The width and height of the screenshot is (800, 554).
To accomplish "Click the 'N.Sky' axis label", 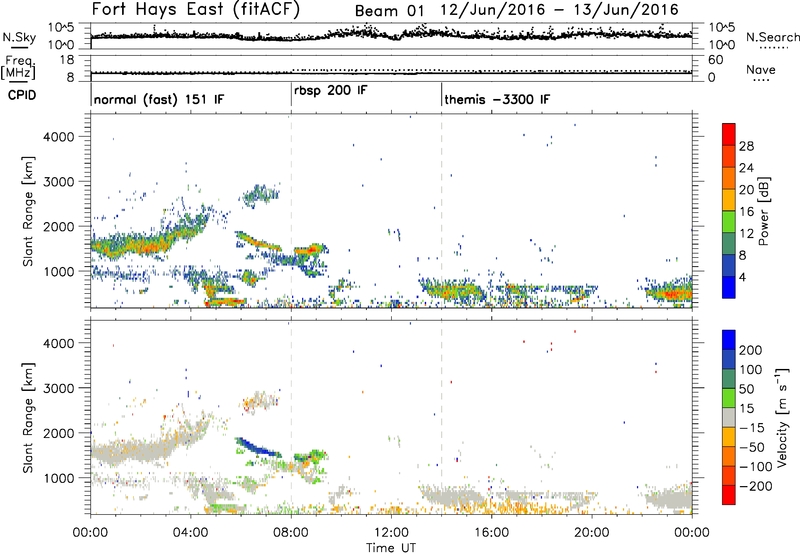I will pyautogui.click(x=19, y=37).
